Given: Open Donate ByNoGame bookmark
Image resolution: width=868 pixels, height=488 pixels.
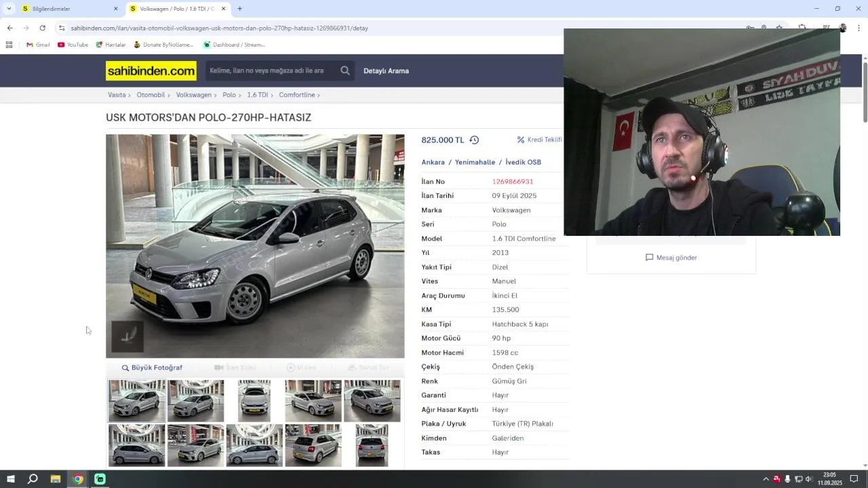Looking at the screenshot, I should [x=163, y=45].
